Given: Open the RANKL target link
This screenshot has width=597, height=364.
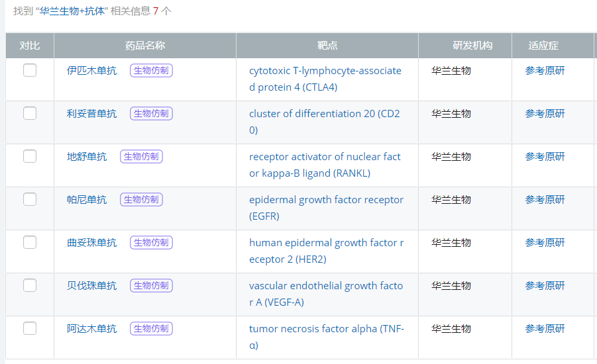Looking at the screenshot, I should tap(325, 165).
